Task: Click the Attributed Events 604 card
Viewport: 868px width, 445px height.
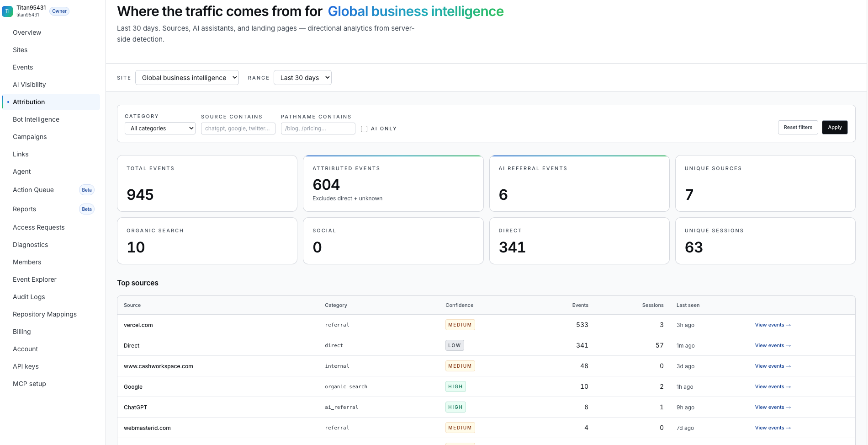Action: 393,183
